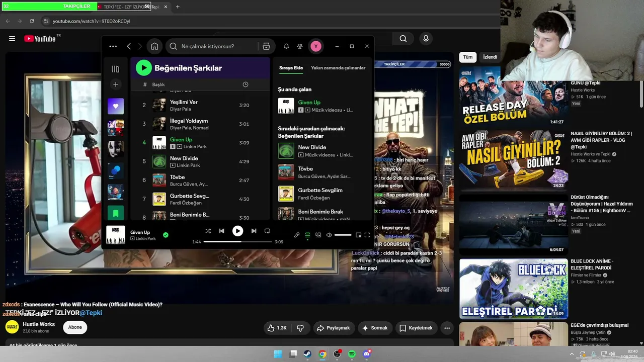Open Spotify miniplayer

(x=358, y=235)
